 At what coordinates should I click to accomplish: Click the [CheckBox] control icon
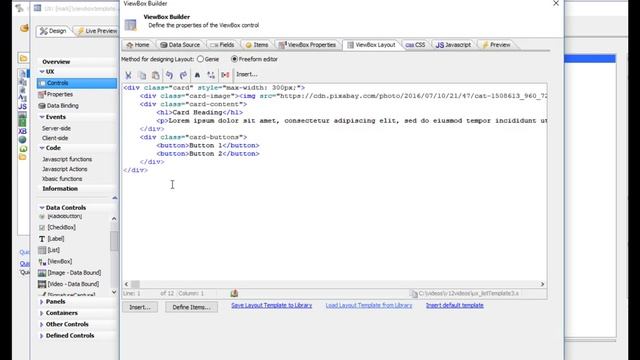(x=42, y=227)
